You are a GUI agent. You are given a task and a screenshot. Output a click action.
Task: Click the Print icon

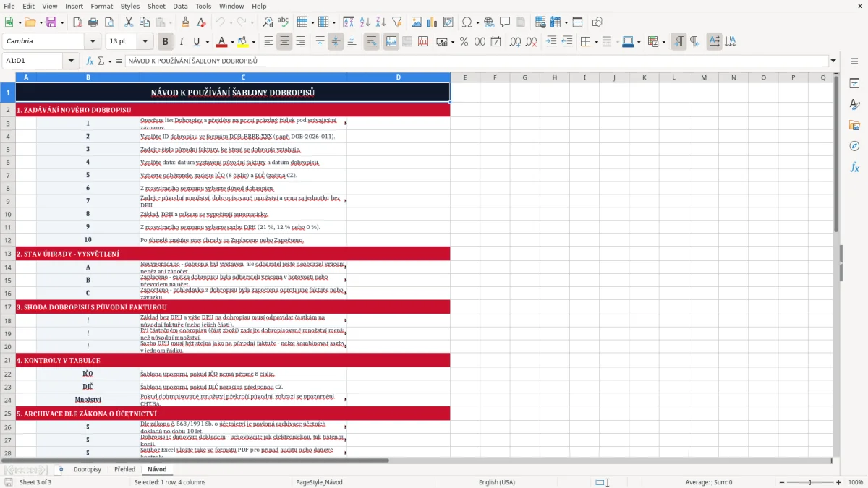[x=93, y=22]
